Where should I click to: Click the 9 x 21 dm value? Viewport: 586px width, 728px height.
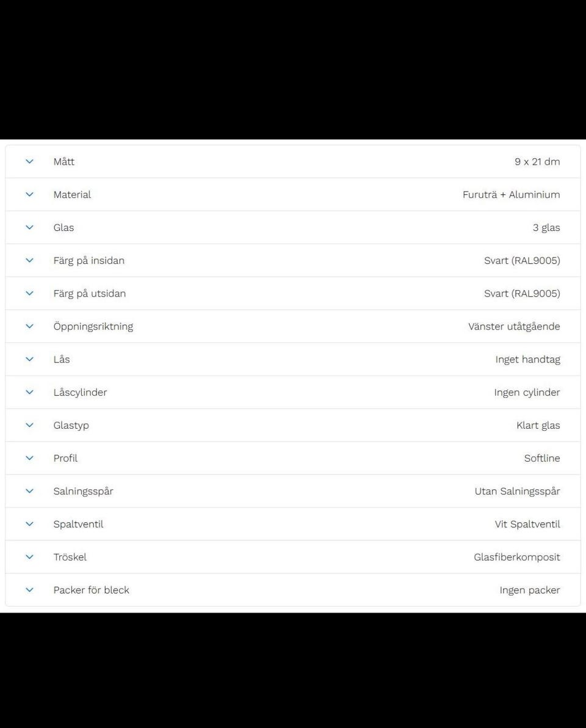(x=537, y=162)
